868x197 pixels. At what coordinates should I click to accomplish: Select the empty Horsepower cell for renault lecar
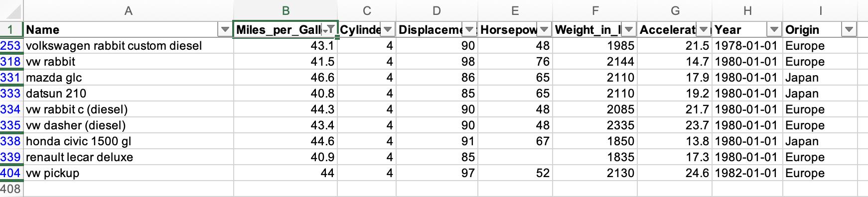515,157
